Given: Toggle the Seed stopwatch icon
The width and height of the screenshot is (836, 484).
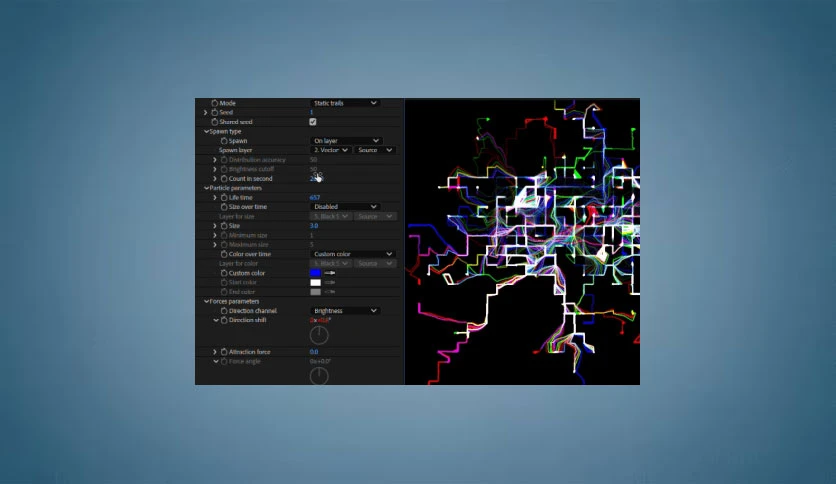Looking at the screenshot, I should 214,112.
